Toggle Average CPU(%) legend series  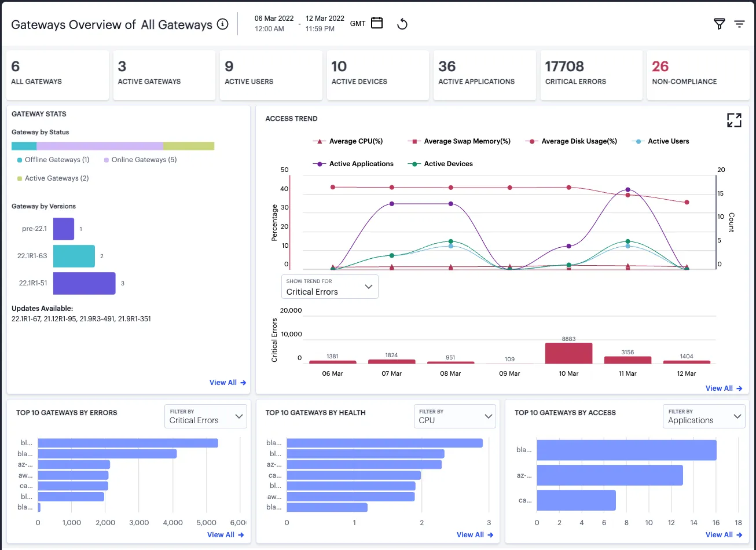click(x=348, y=141)
